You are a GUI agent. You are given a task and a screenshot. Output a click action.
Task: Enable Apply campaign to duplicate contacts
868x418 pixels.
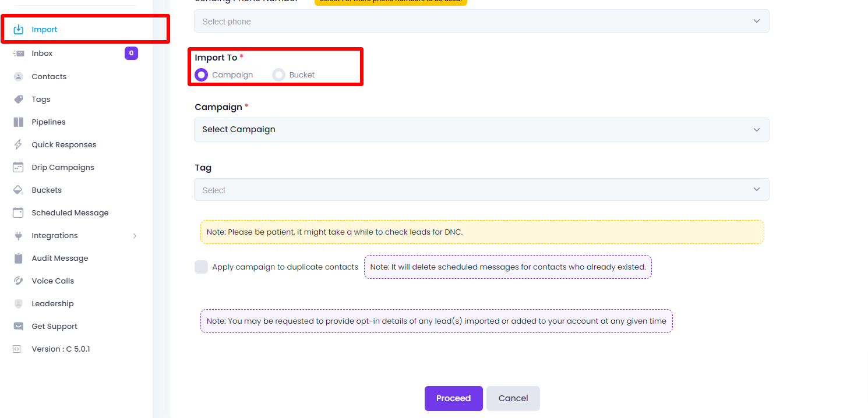coord(201,267)
